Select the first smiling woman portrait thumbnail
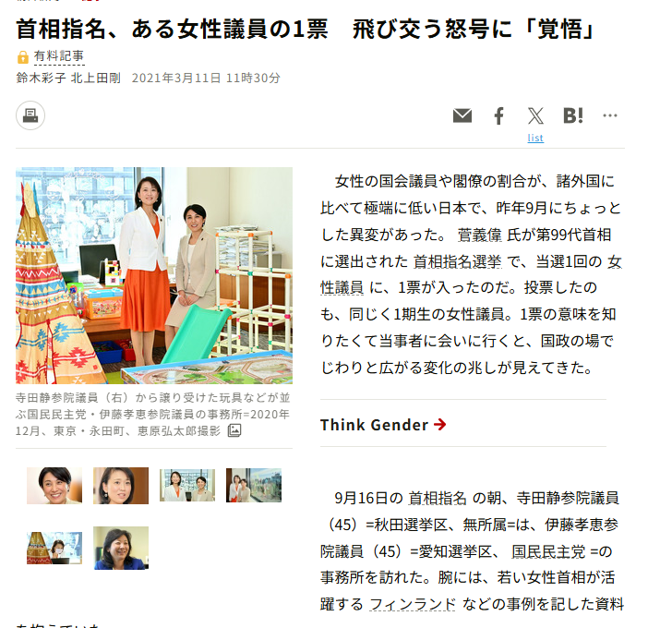This screenshot has width=672, height=628. [x=54, y=485]
